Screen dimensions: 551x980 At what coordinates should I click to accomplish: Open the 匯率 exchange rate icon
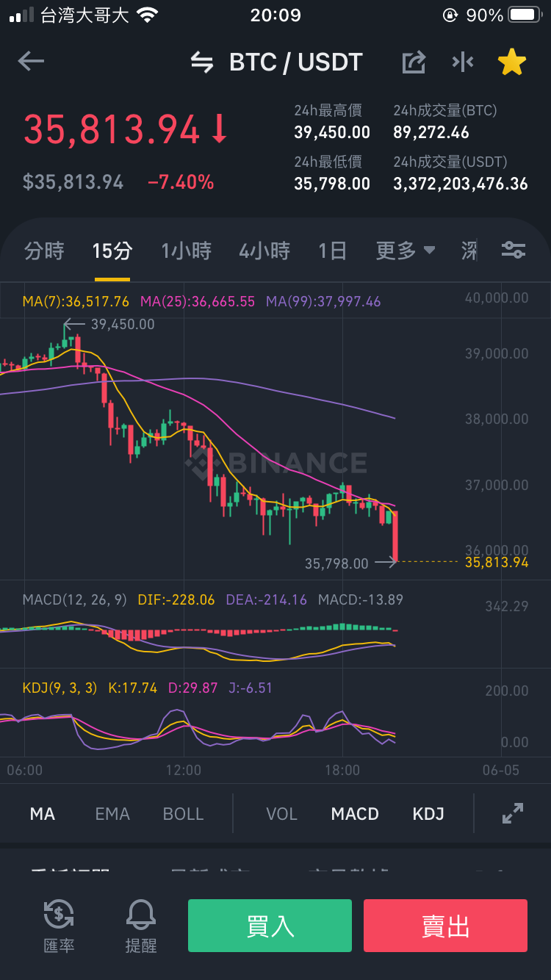coord(59,926)
